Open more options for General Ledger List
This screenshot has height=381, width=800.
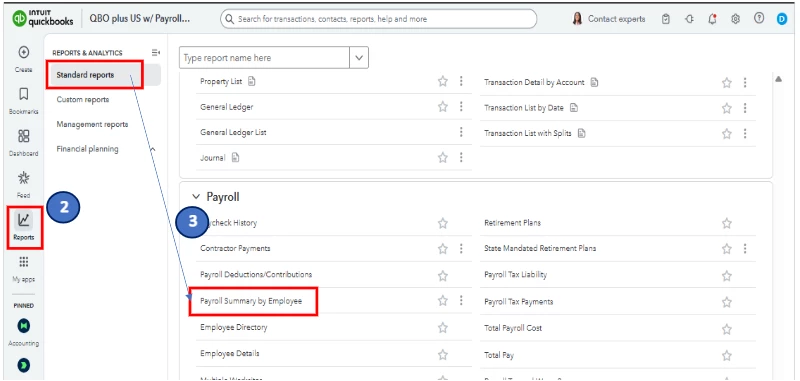(461, 133)
